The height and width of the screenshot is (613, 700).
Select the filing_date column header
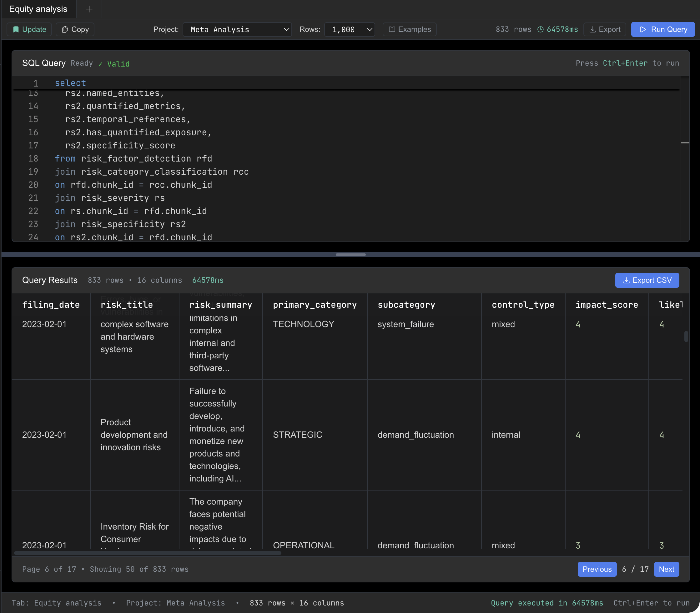[51, 305]
